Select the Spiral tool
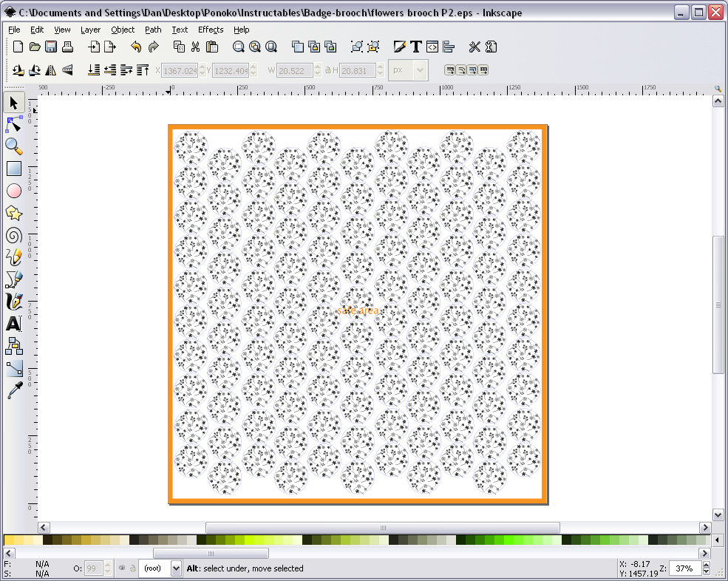 tap(14, 236)
